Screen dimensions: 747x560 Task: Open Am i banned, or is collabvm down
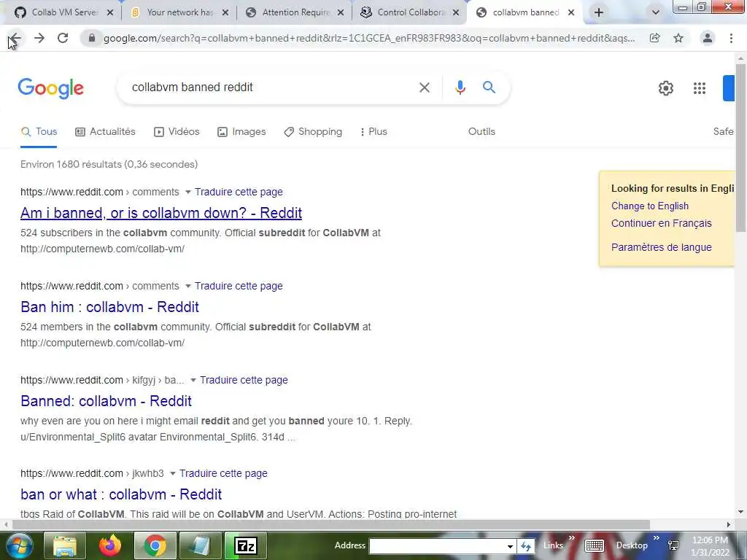pos(161,213)
